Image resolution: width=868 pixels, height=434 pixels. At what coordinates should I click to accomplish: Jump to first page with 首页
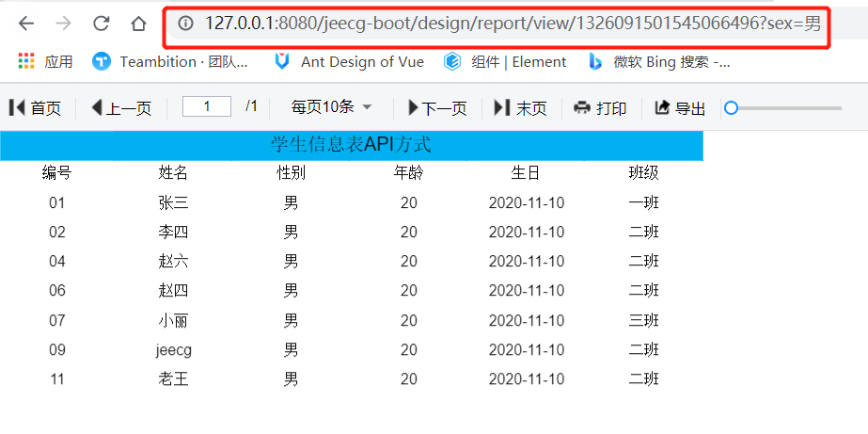click(x=35, y=107)
